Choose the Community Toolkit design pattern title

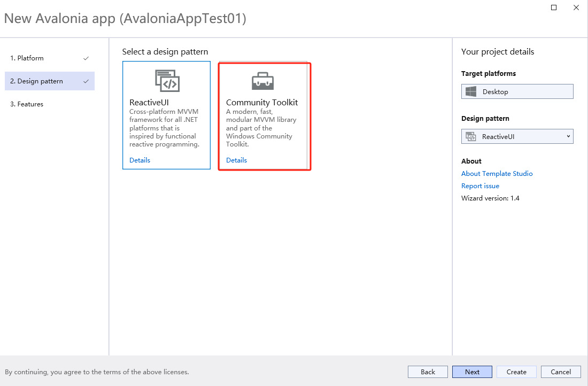tap(262, 103)
